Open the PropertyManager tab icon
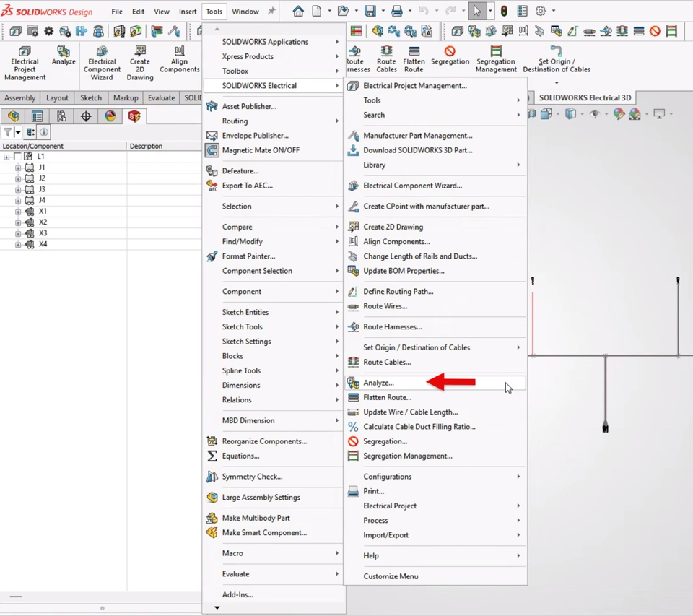Screen dimensions: 693x616 coord(37,116)
